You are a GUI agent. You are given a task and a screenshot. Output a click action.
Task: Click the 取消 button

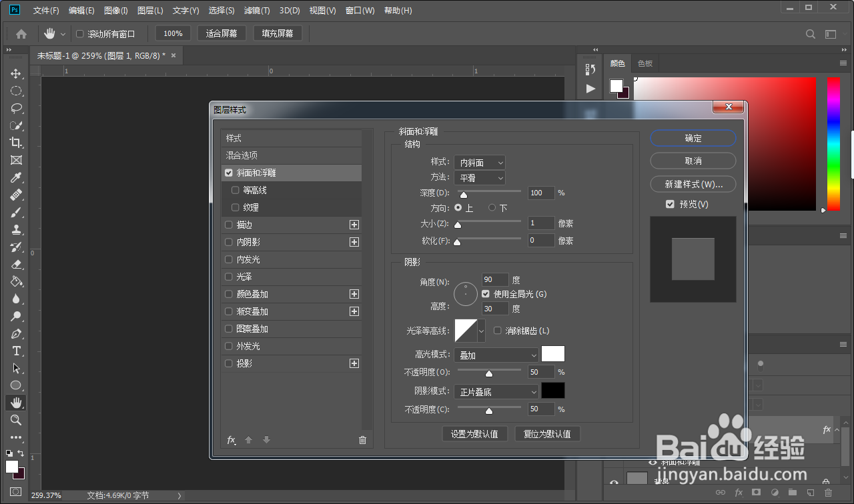coord(693,161)
